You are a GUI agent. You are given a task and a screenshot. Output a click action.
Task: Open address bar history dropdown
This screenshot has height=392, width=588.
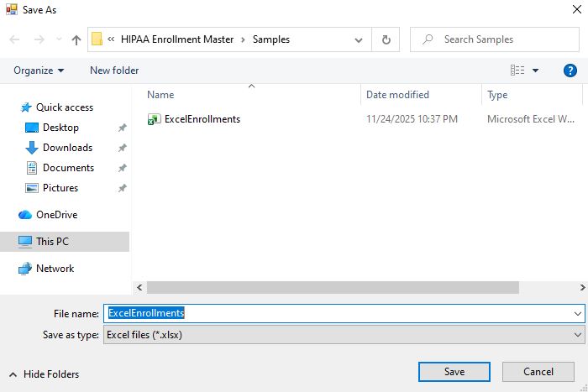[359, 39]
